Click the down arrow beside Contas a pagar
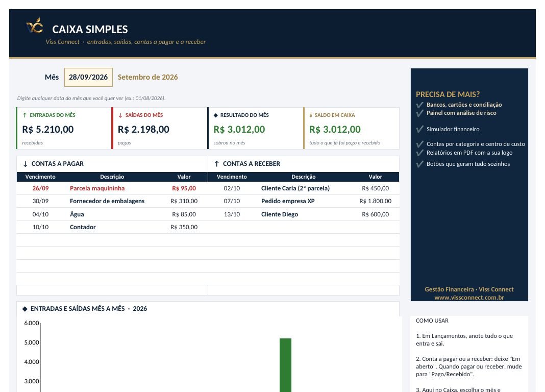The image size is (545, 392). [25, 164]
